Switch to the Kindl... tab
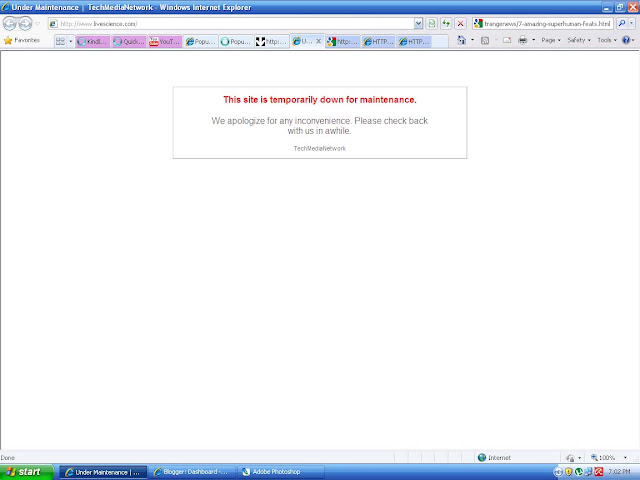 click(93, 41)
